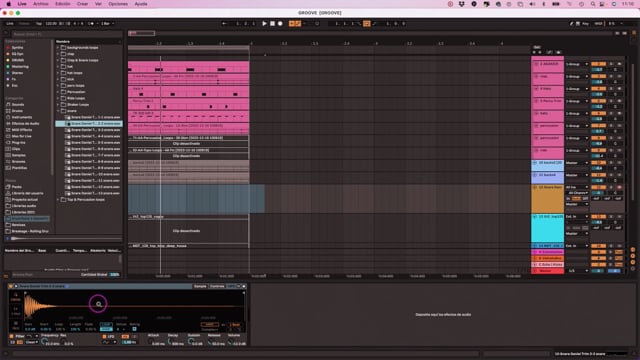Select Grooves category in the browser

pos(18,162)
